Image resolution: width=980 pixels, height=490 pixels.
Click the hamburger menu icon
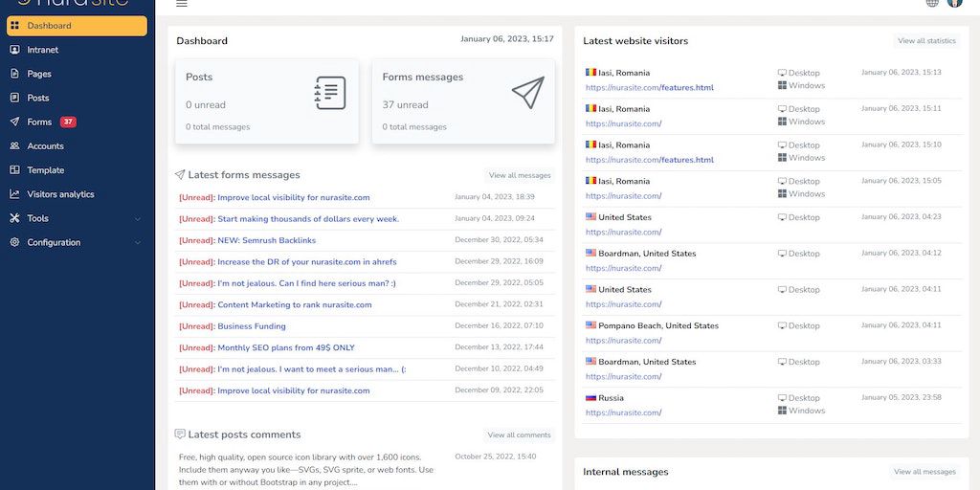[182, 4]
